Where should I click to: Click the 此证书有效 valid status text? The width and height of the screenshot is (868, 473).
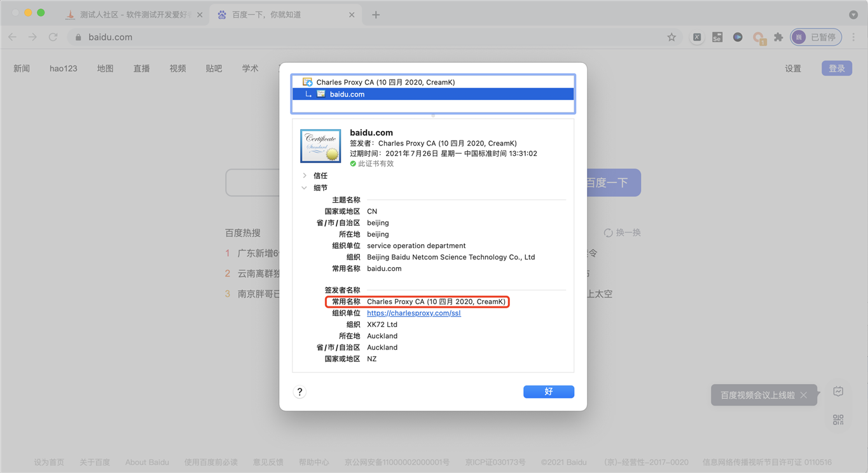tap(376, 163)
